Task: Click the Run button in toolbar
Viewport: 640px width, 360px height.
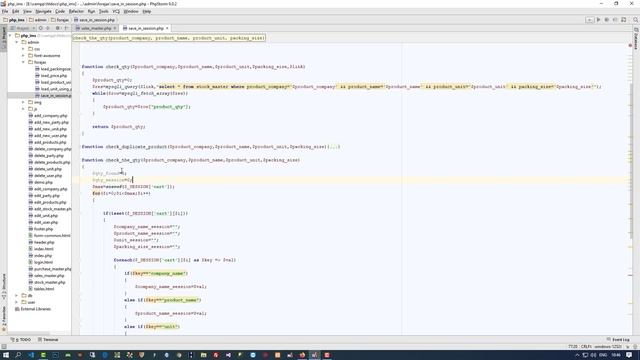Action: click(x=598, y=20)
